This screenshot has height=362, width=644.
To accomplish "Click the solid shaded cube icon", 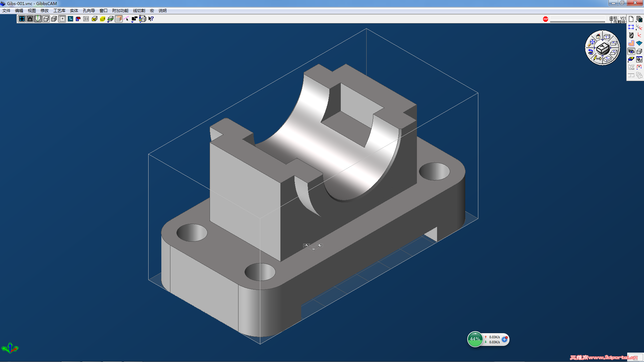I will [54, 19].
